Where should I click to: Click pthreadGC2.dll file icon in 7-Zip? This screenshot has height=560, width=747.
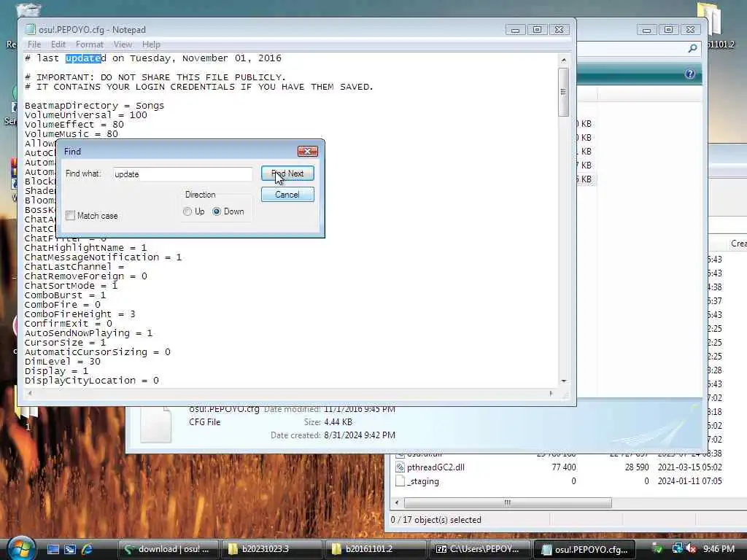(400, 467)
